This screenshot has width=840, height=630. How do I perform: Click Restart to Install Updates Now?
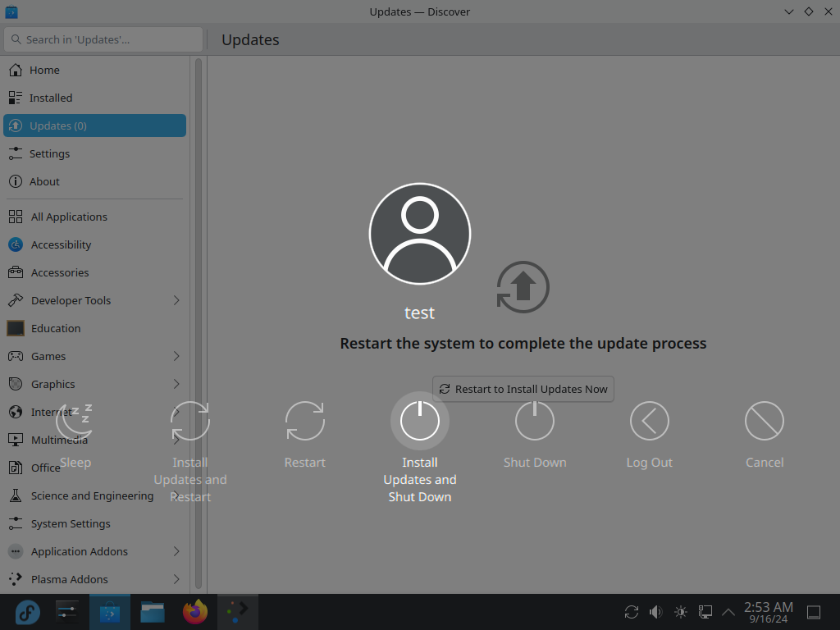click(x=523, y=389)
